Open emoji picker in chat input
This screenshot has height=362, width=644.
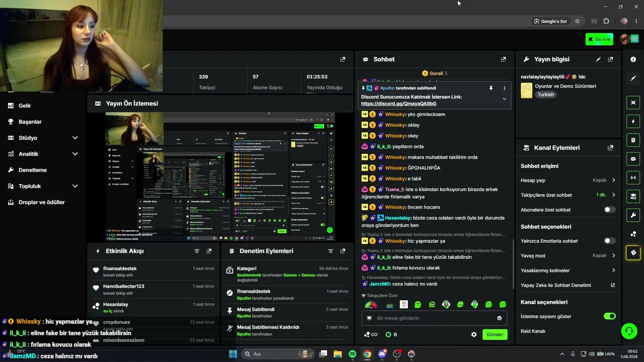coord(499,318)
